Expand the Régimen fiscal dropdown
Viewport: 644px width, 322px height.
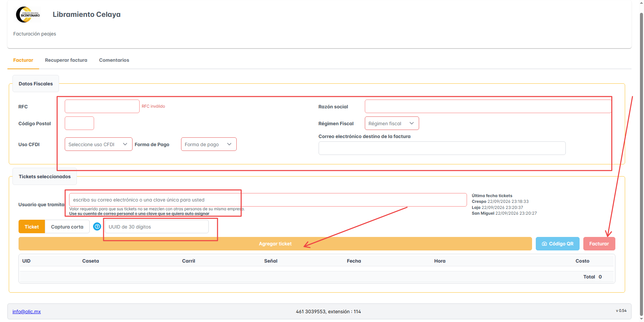point(392,124)
